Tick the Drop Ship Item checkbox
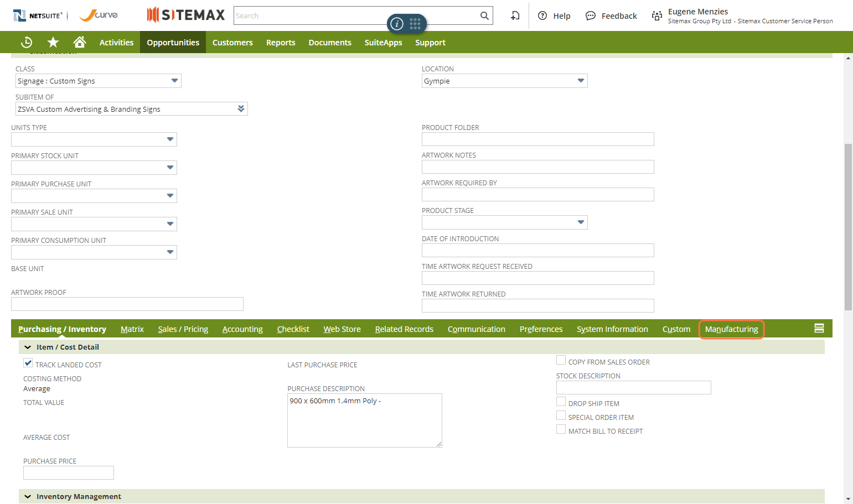This screenshot has width=853, height=504. pos(561,402)
